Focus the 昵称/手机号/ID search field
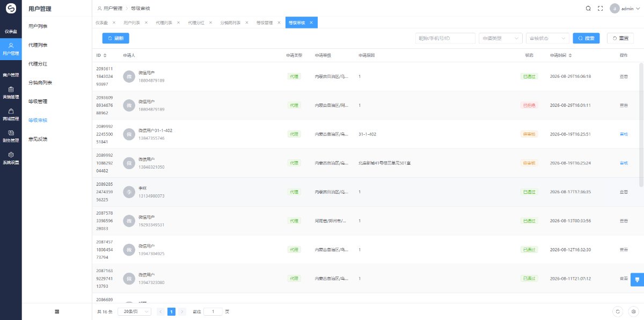Viewport: 644px width, 320px height. pyautogui.click(x=445, y=38)
